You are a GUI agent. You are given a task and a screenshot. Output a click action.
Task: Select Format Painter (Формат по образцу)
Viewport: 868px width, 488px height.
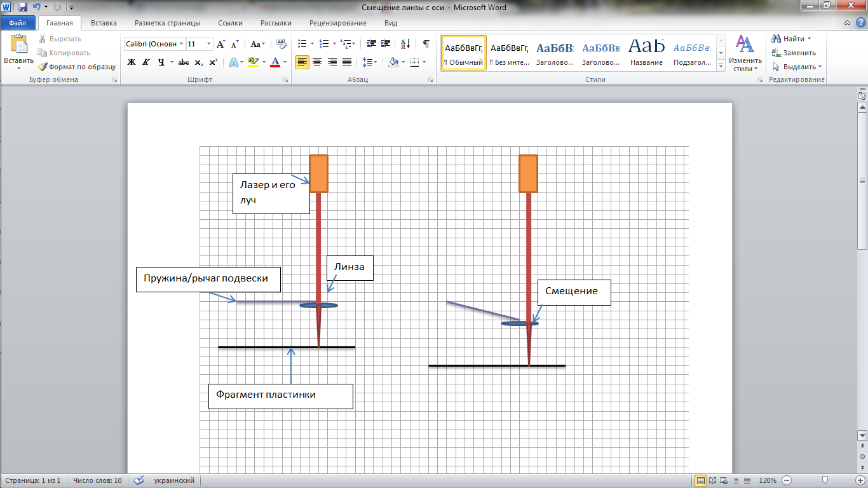77,66
